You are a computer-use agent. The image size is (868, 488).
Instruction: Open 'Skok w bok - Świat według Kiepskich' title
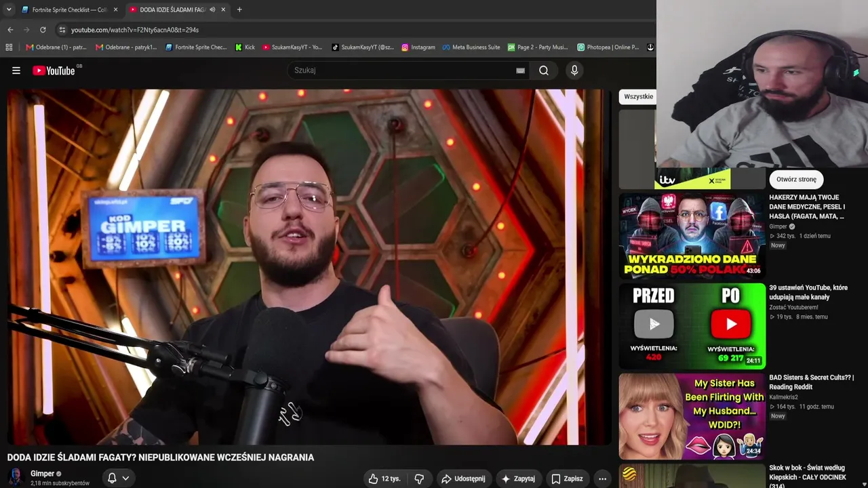(x=808, y=476)
